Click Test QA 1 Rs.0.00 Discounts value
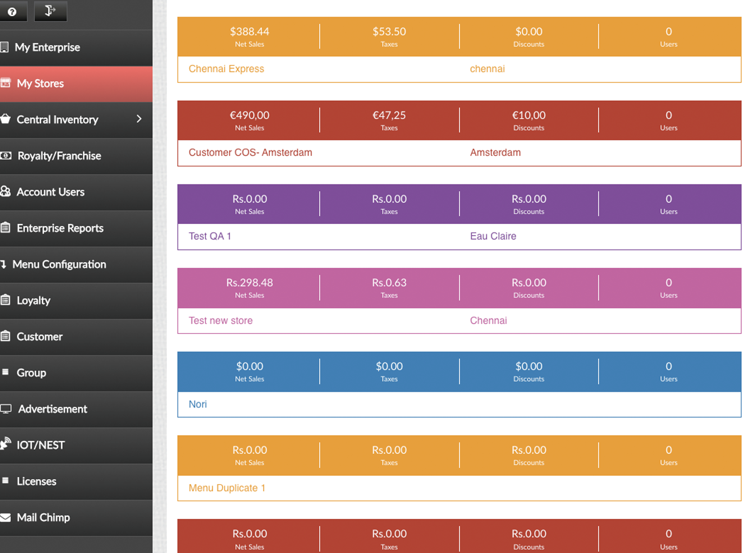756x553 pixels. tap(529, 199)
